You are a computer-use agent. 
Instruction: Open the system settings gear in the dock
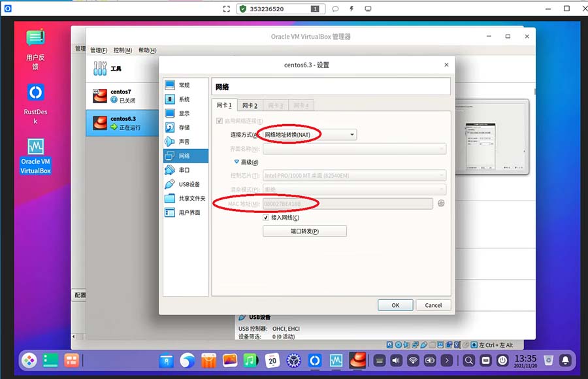tap(293, 361)
